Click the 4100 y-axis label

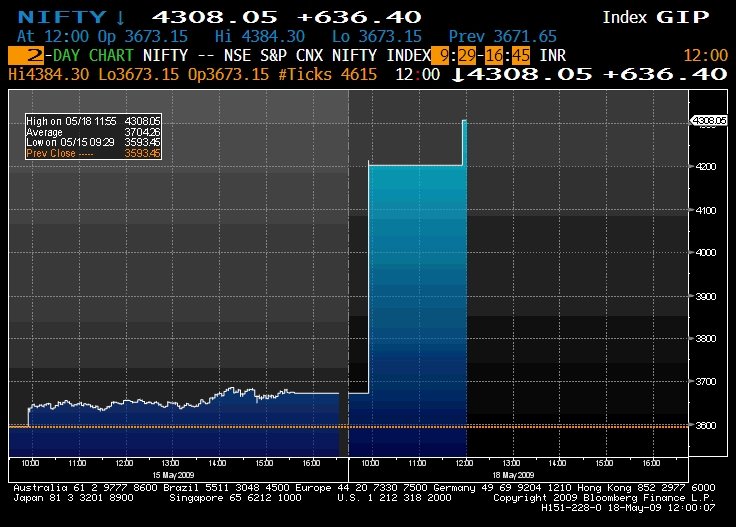pos(705,210)
